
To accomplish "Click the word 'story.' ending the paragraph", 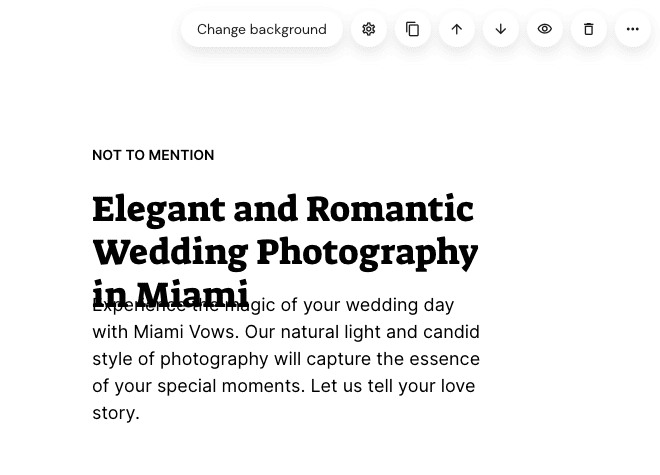I will point(116,414).
